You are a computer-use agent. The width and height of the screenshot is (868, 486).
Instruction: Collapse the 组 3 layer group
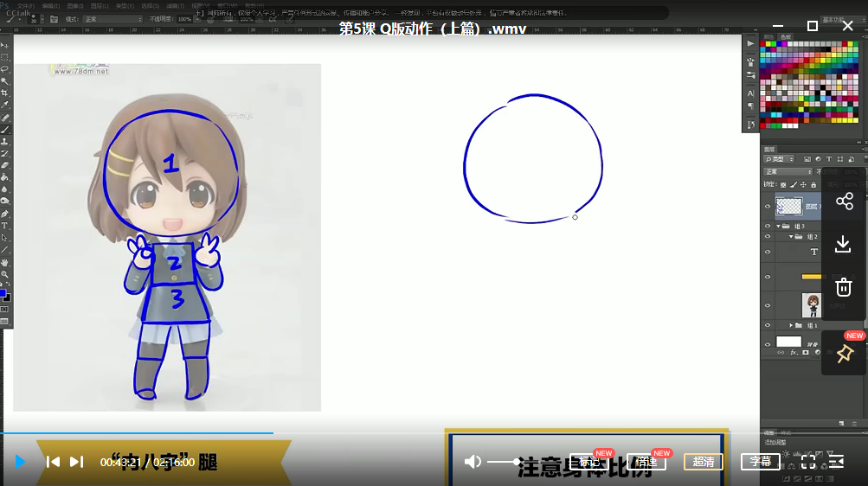778,227
